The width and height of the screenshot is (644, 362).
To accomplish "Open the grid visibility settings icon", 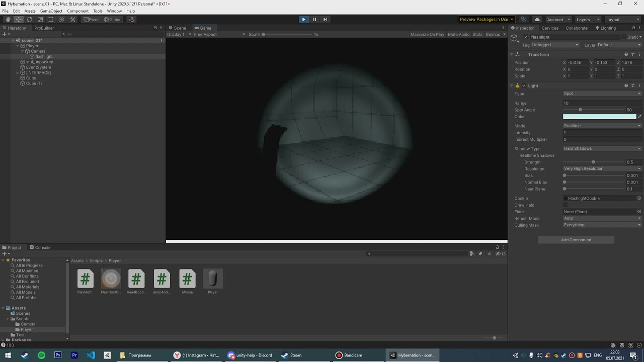I will click(x=130, y=19).
